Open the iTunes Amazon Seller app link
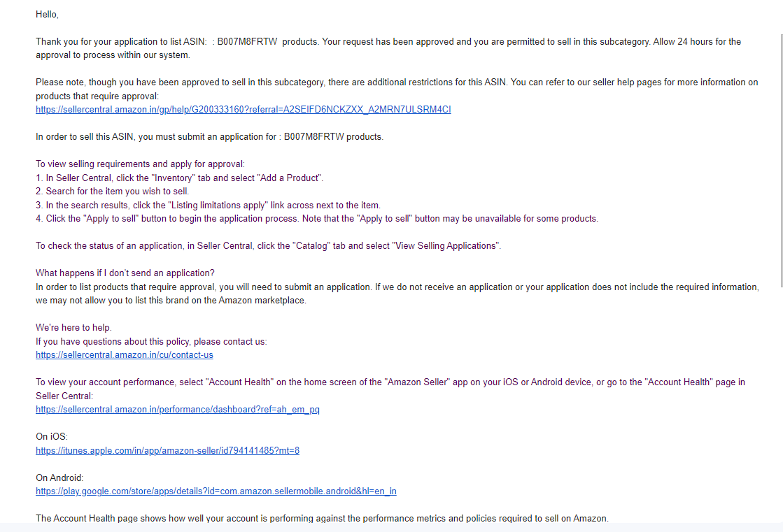 (x=167, y=450)
